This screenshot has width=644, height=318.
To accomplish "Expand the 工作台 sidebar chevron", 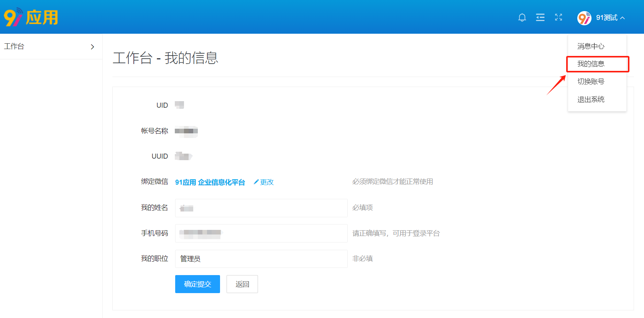I will [x=92, y=47].
